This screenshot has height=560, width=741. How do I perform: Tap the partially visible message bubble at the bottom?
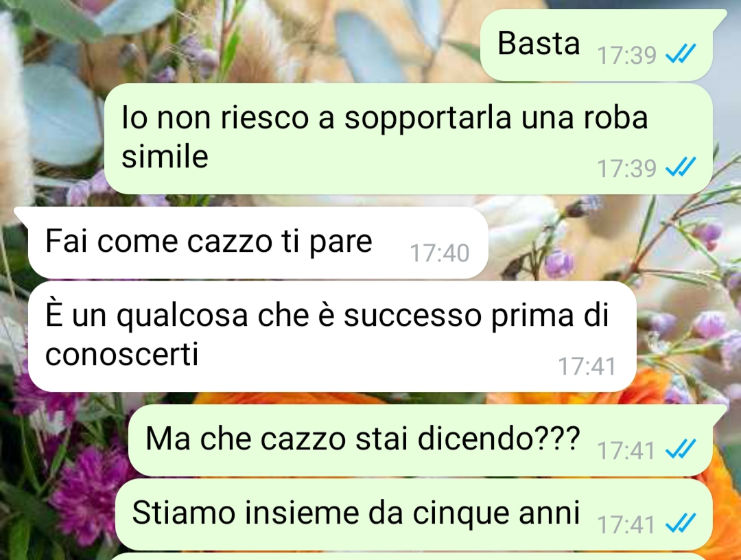point(411,557)
